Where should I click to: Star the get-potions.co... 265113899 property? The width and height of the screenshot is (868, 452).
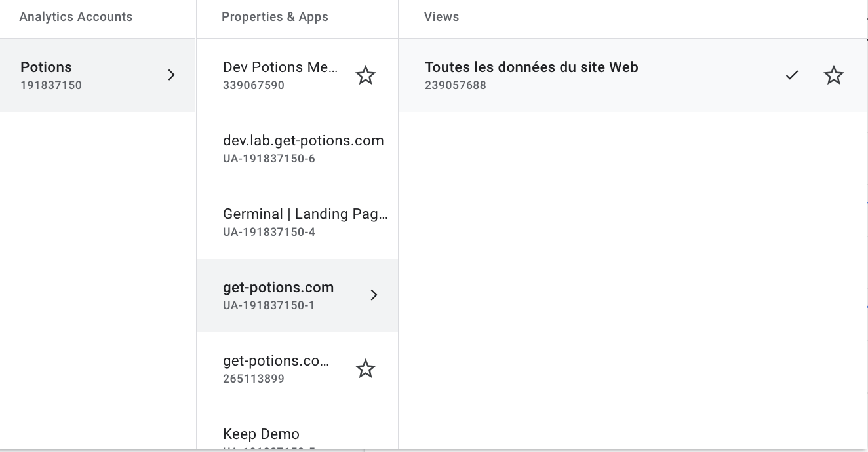point(365,369)
